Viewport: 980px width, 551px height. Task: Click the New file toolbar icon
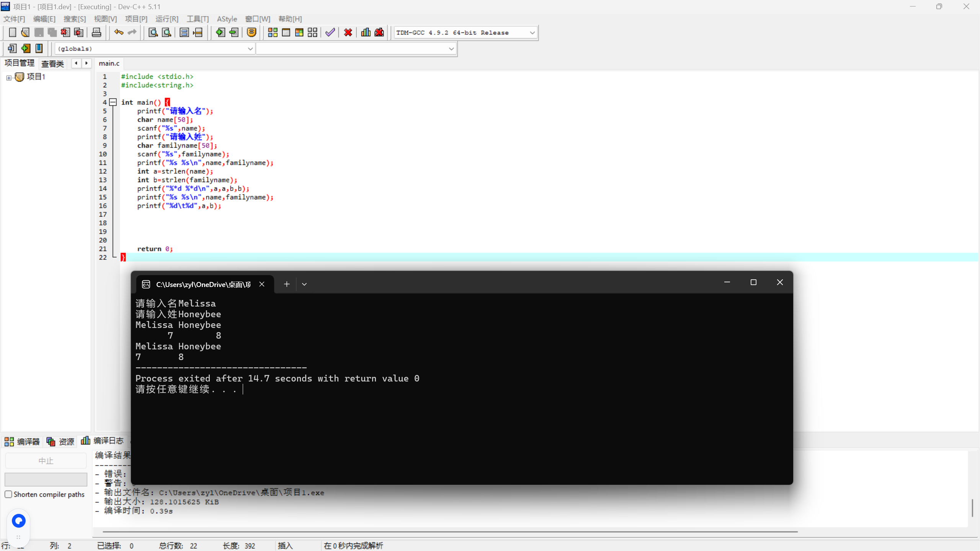[12, 33]
